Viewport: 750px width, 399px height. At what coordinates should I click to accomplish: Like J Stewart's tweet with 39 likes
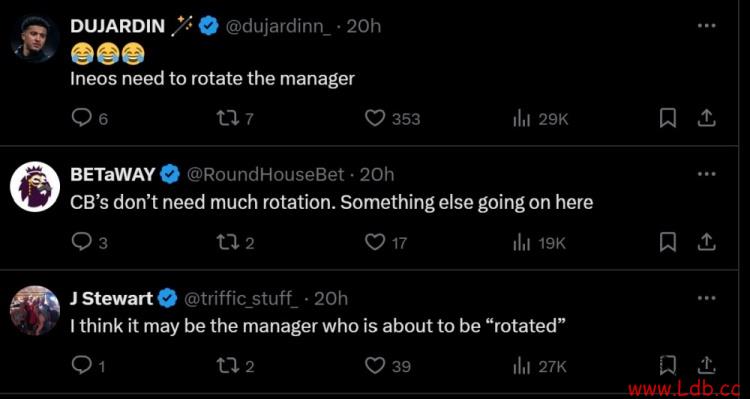375,366
